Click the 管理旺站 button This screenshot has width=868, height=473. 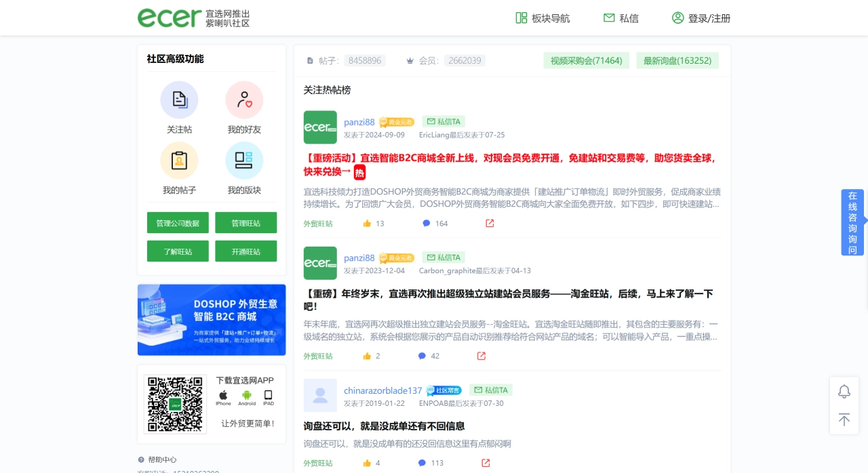[246, 223]
